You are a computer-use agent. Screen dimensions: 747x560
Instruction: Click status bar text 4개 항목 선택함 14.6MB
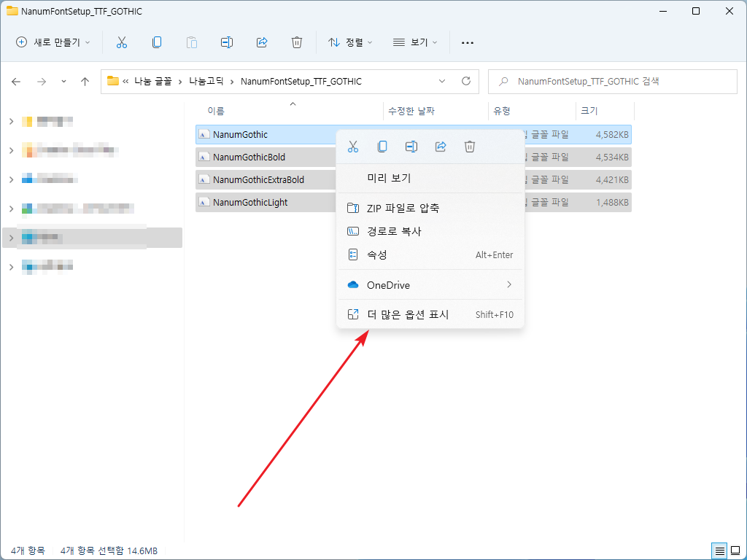click(x=109, y=551)
